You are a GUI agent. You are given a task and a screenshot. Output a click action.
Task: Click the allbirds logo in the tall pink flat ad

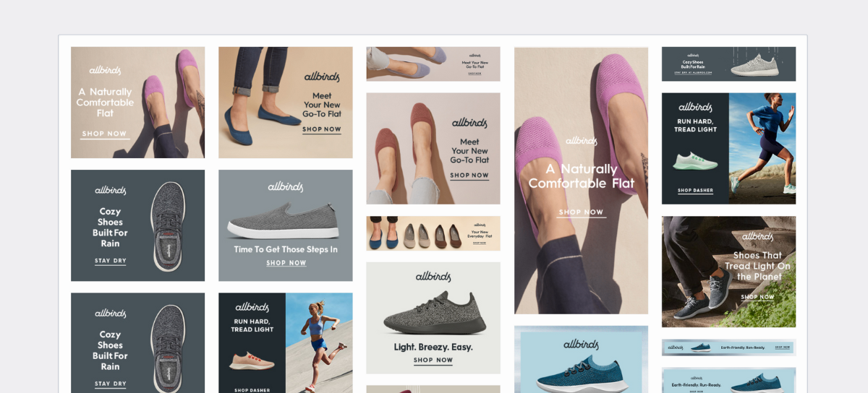581,141
